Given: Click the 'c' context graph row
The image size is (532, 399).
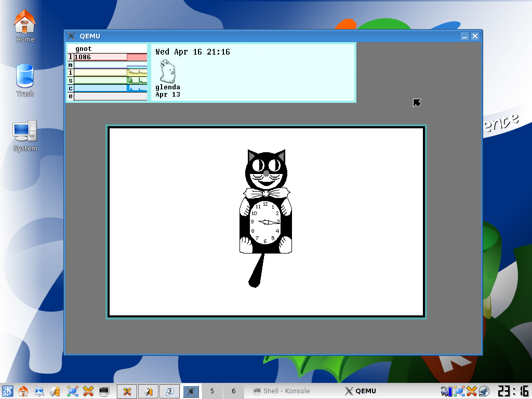Looking at the screenshot, I should pyautogui.click(x=108, y=88).
